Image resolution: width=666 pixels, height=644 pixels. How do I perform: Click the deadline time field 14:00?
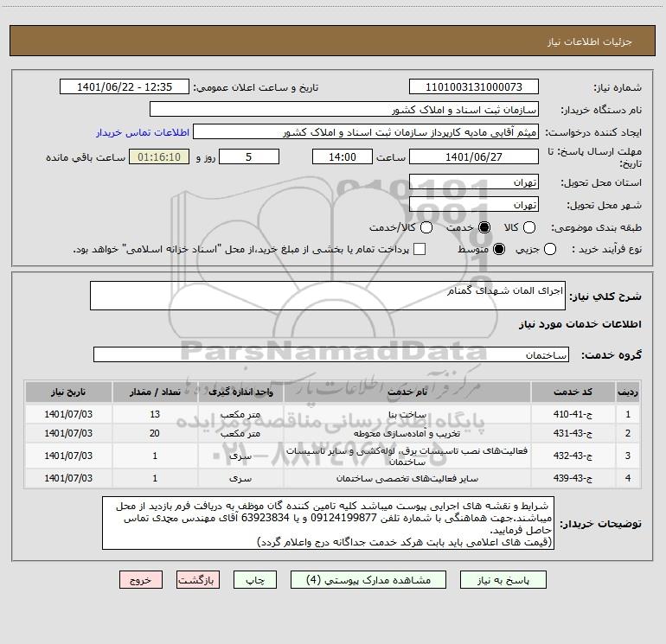(343, 156)
